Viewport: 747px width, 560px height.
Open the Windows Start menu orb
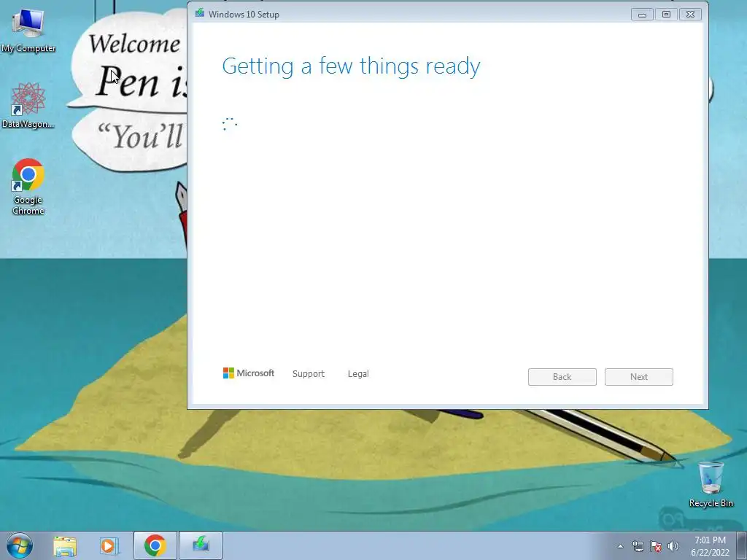(20, 545)
